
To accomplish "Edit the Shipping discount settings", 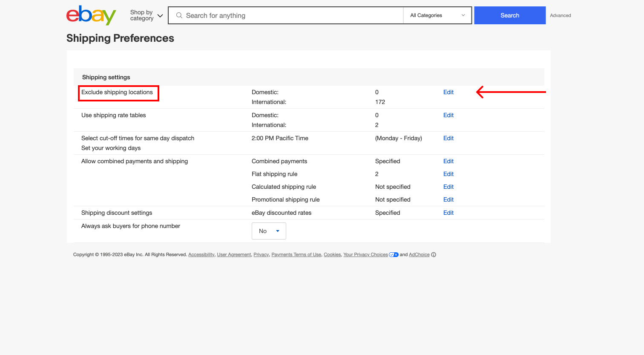I will click(448, 213).
